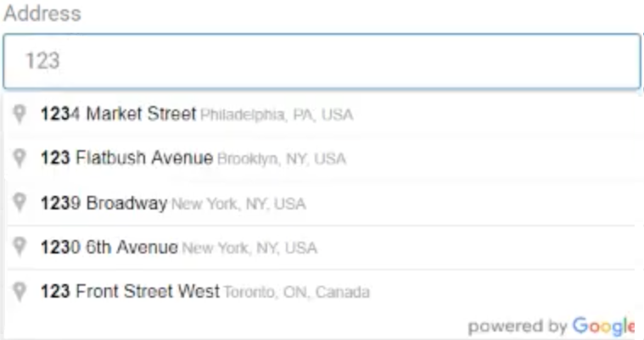Click the Brooklyn, NY, USA location text
This screenshot has height=340, width=644.
tap(282, 159)
